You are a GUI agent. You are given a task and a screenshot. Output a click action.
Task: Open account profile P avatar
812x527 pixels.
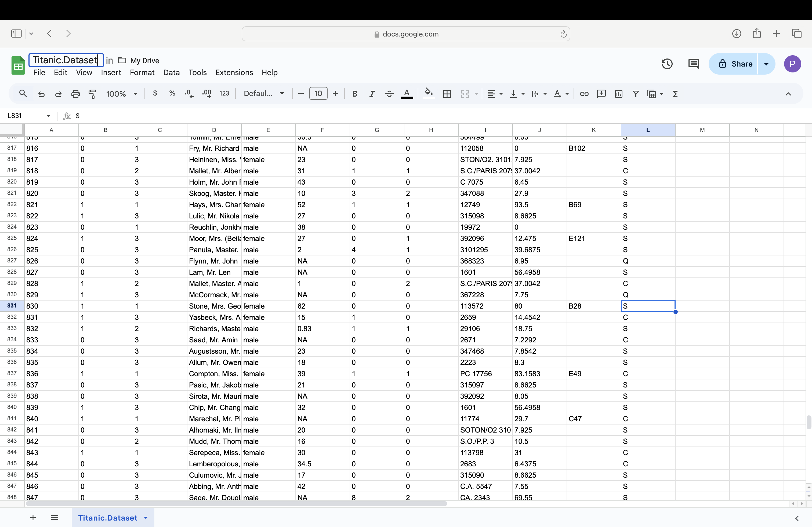pyautogui.click(x=792, y=64)
